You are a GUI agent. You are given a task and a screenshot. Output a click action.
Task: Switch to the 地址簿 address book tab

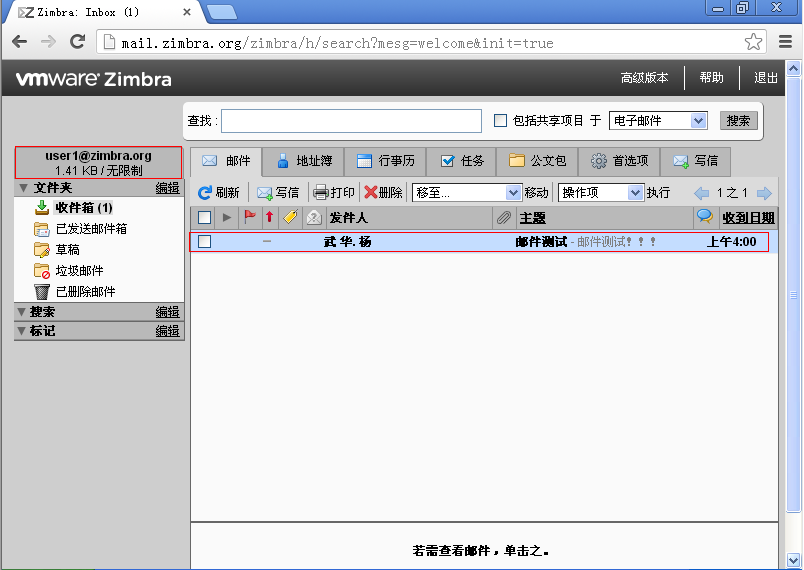[304, 161]
